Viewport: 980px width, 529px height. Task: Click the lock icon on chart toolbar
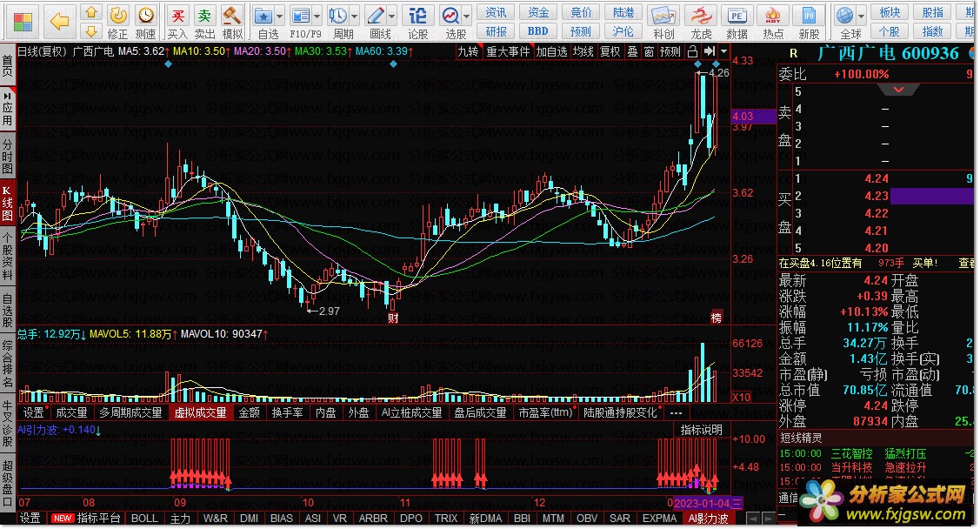pyautogui.click(x=692, y=51)
